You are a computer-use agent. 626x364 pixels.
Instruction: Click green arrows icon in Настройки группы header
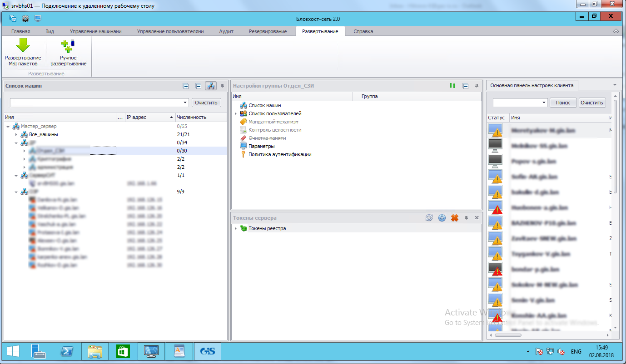point(452,86)
